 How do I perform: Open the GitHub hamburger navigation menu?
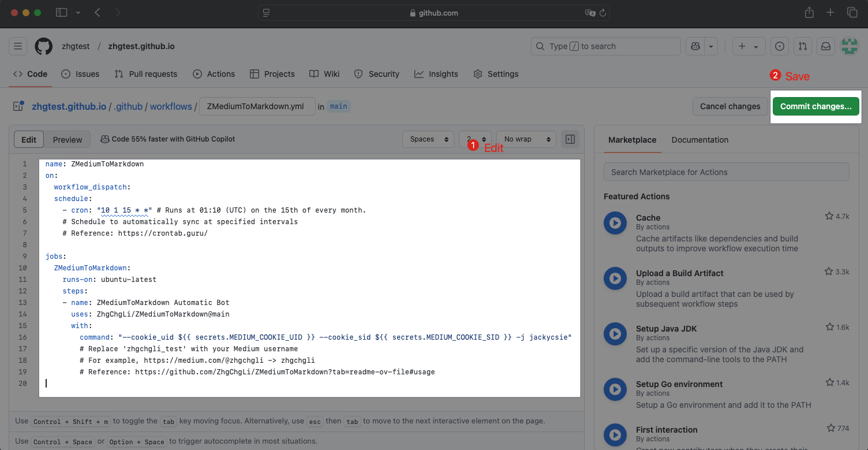[18, 46]
